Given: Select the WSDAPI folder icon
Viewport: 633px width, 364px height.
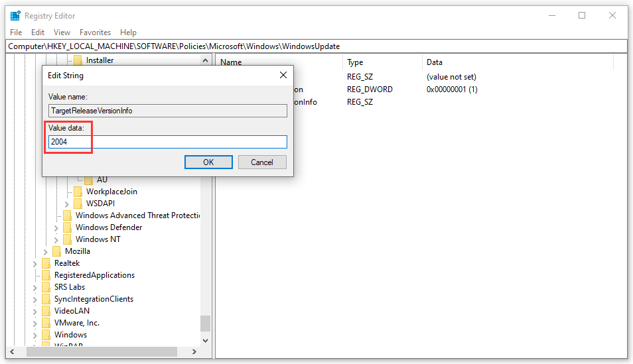Looking at the screenshot, I should pyautogui.click(x=78, y=204).
